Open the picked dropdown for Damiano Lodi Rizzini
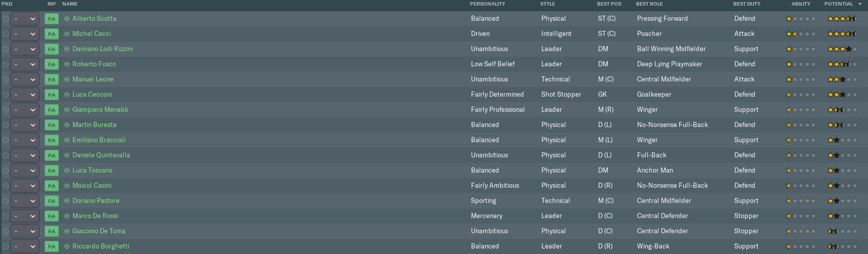This screenshot has width=868, height=254. pyautogui.click(x=25, y=49)
